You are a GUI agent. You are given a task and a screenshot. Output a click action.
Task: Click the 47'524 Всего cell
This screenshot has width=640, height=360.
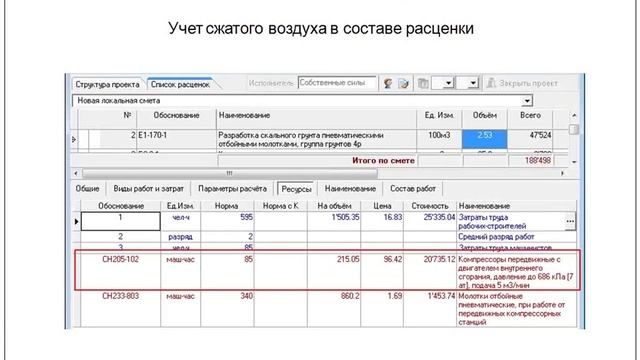tap(530, 139)
